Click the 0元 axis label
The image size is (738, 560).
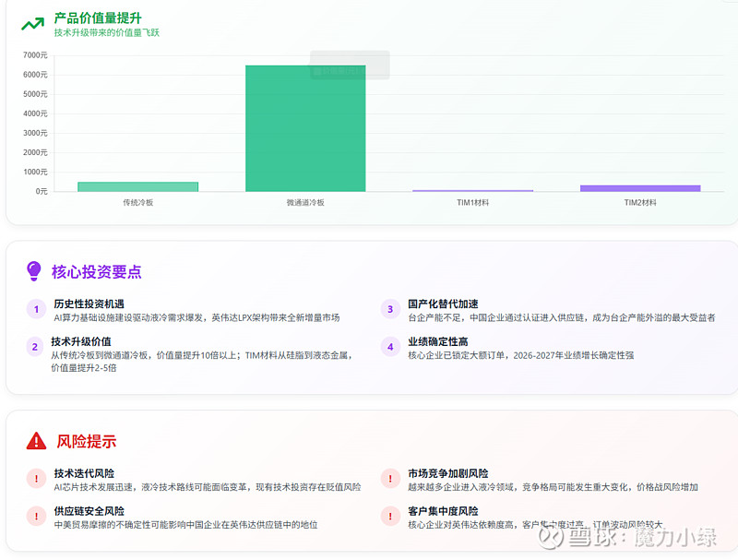42,191
